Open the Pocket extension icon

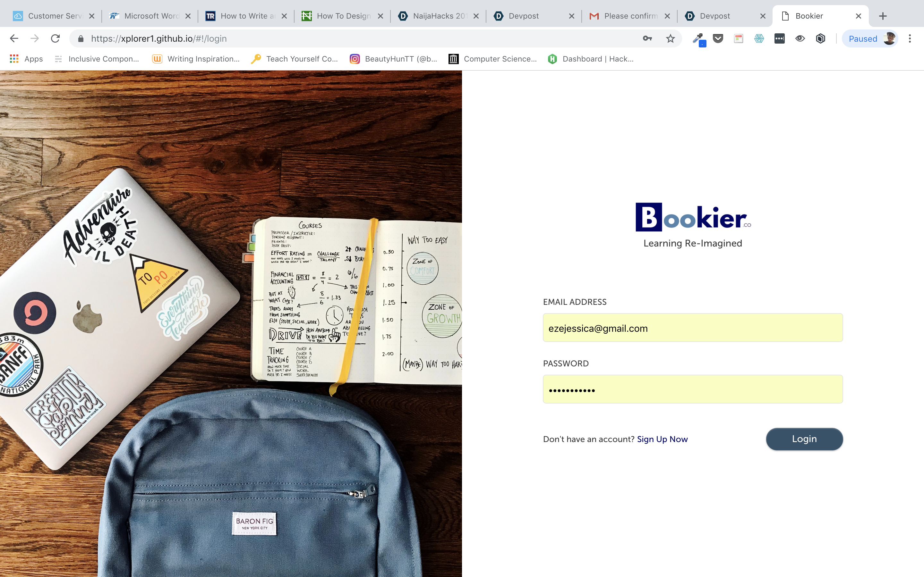coord(718,38)
